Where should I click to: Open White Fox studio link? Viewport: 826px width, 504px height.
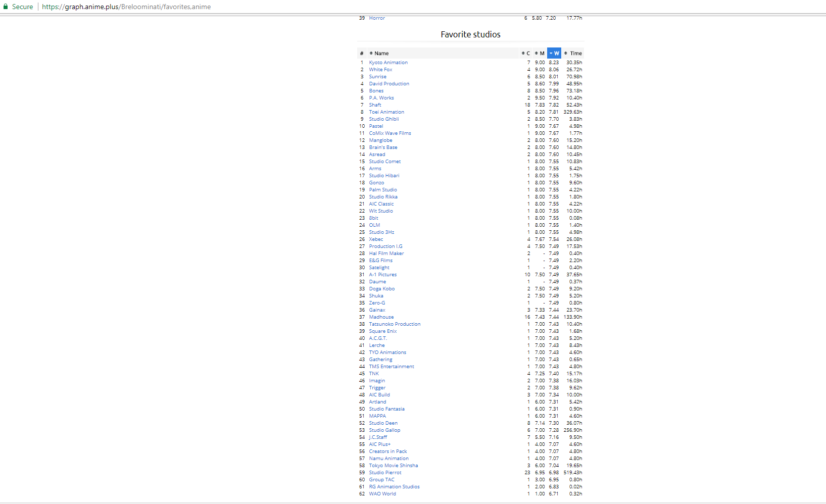(x=380, y=70)
